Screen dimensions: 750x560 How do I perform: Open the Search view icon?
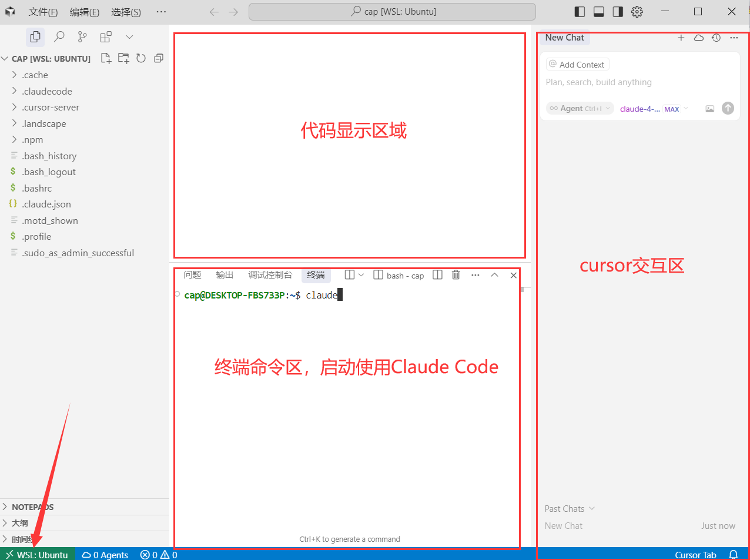coord(59,37)
